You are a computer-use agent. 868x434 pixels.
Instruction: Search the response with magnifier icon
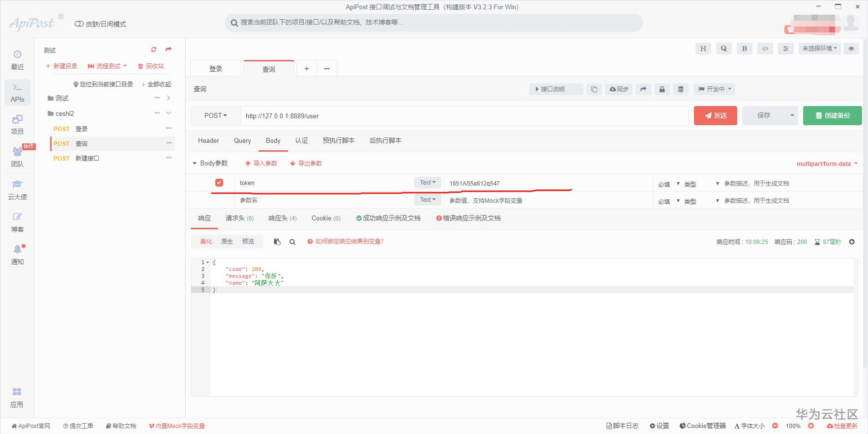tap(292, 242)
